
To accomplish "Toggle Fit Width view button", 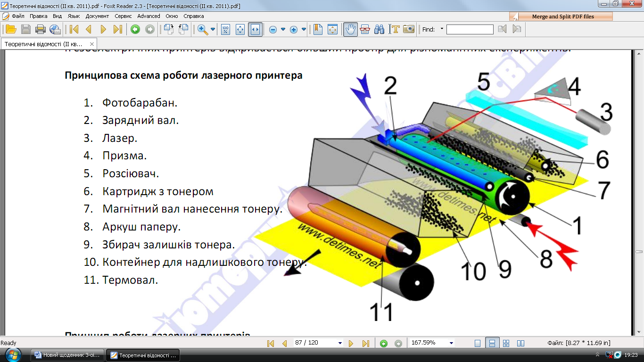I will click(255, 29).
